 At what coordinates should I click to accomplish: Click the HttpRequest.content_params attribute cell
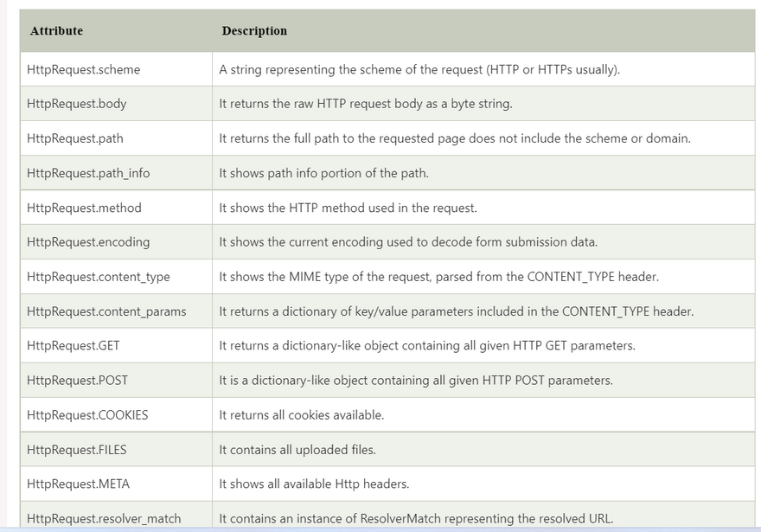click(x=106, y=311)
